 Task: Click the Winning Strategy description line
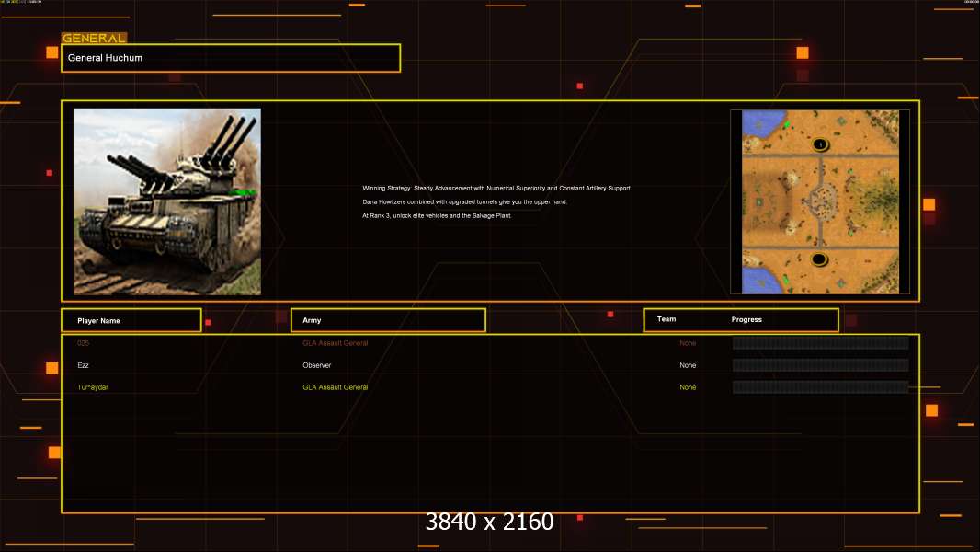(496, 189)
